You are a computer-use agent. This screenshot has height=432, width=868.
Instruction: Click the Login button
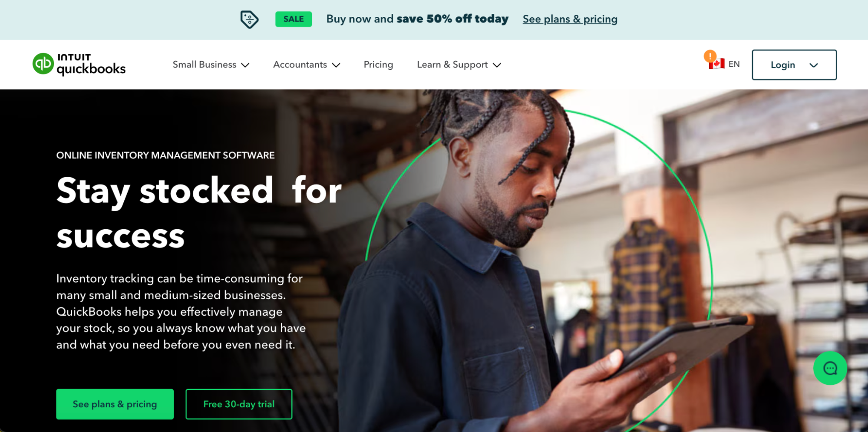click(x=794, y=65)
